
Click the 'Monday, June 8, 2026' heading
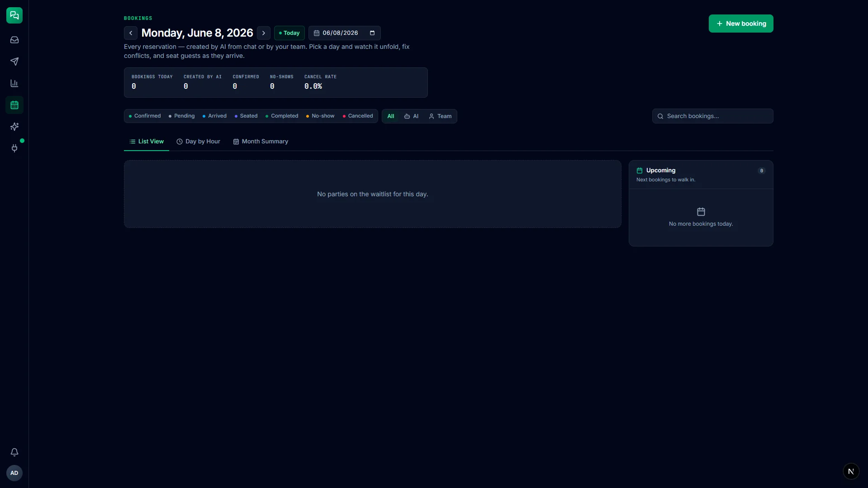[x=197, y=33]
